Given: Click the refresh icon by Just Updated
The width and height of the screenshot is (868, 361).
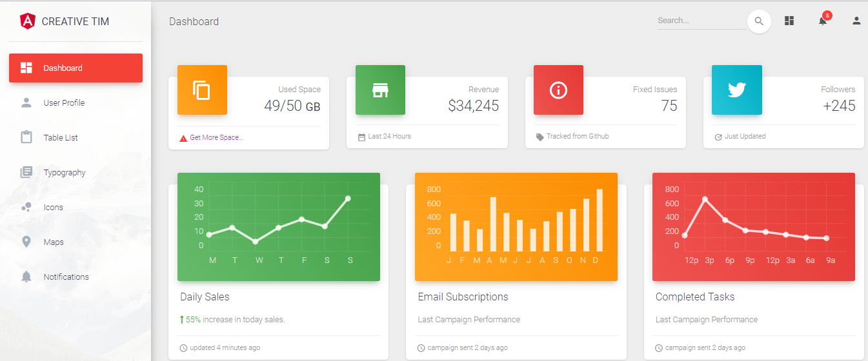Looking at the screenshot, I should [x=718, y=137].
